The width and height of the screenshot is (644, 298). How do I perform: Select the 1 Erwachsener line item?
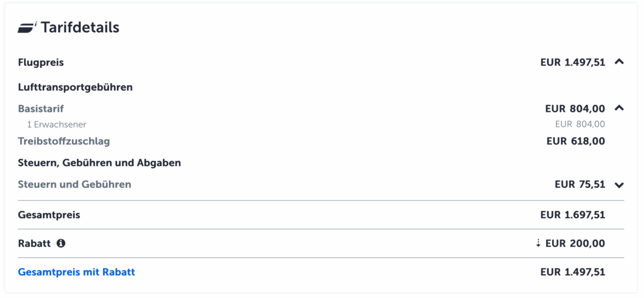[x=57, y=124]
